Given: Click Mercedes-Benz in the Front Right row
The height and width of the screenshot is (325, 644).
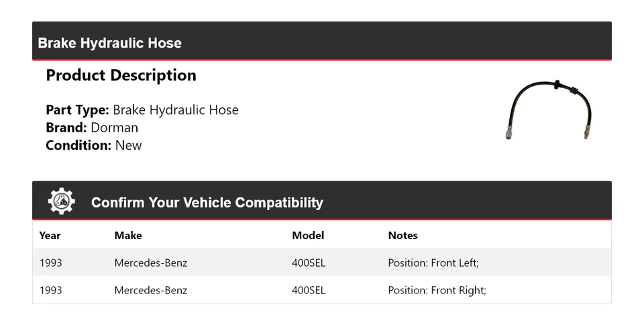Looking at the screenshot, I should 151,290.
